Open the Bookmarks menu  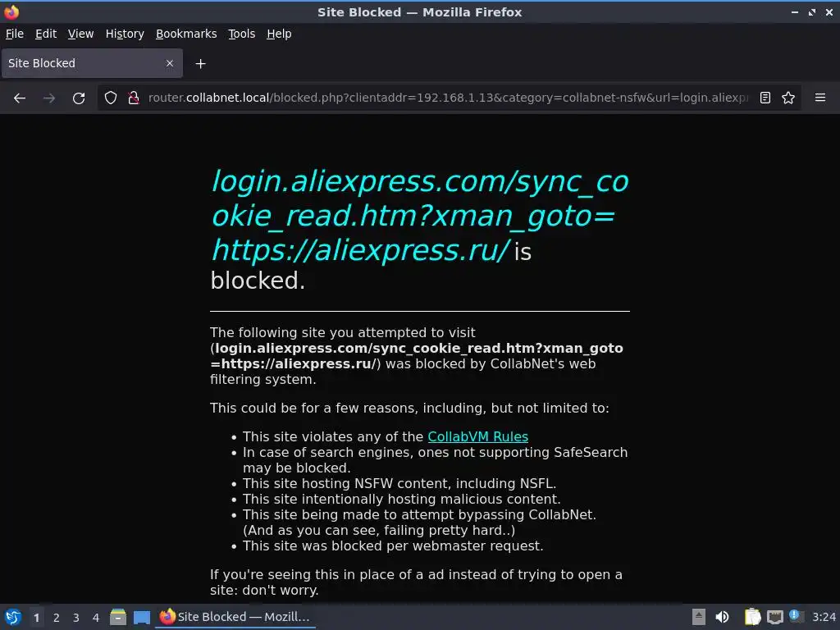point(186,34)
